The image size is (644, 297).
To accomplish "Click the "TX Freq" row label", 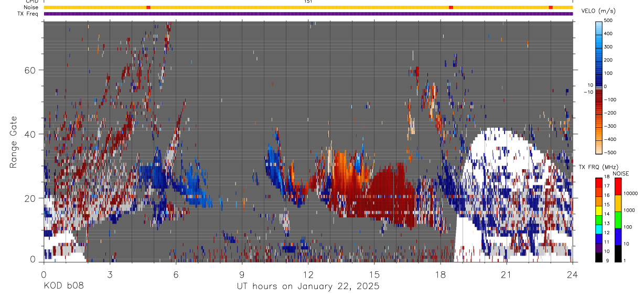I will [x=28, y=14].
